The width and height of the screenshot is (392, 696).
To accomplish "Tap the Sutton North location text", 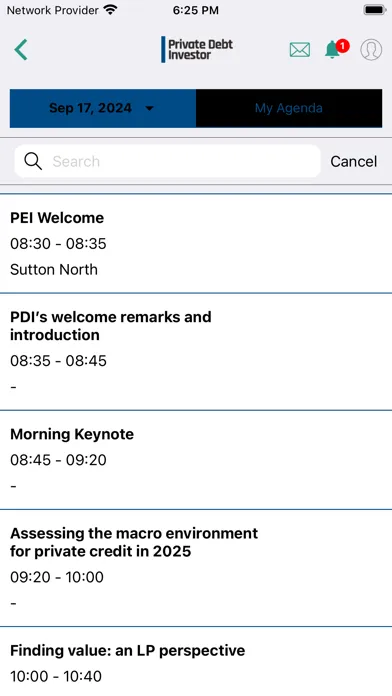I will [x=54, y=269].
